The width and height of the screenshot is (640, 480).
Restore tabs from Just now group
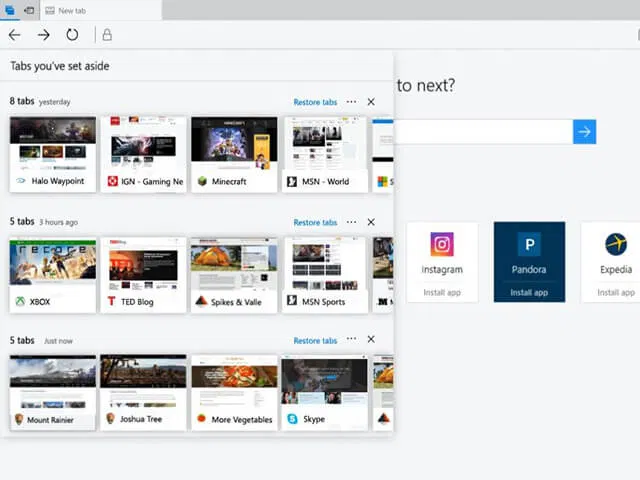(x=315, y=340)
